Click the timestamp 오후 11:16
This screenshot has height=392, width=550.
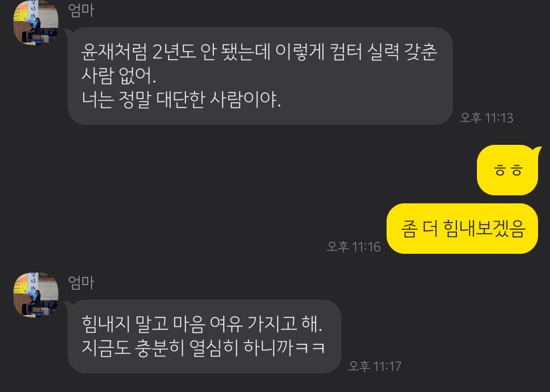[x=353, y=246]
